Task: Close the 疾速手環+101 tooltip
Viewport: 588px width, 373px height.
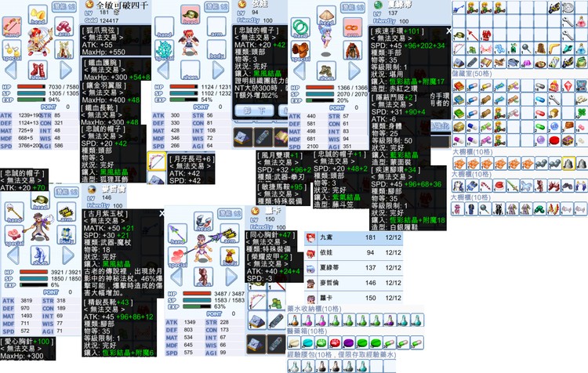Action: point(448,31)
